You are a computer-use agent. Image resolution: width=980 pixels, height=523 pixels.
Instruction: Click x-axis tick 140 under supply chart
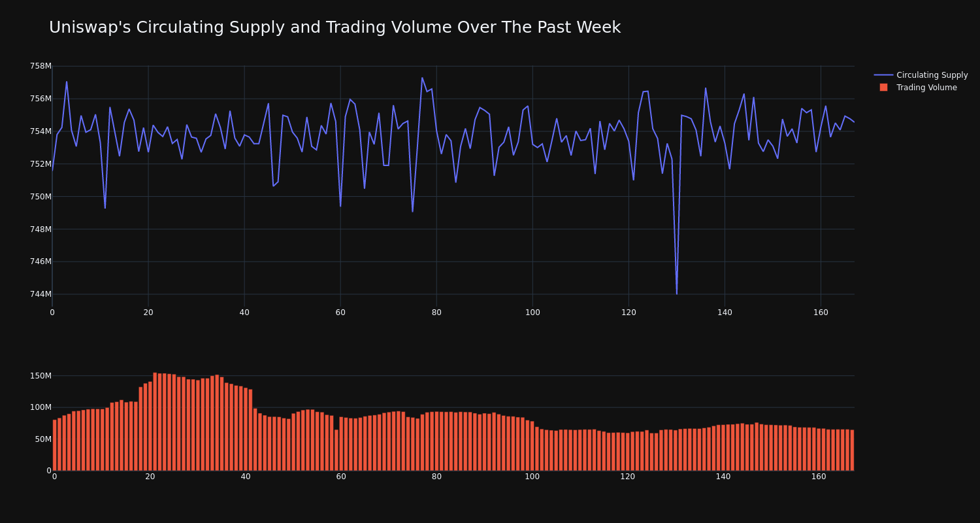point(725,312)
